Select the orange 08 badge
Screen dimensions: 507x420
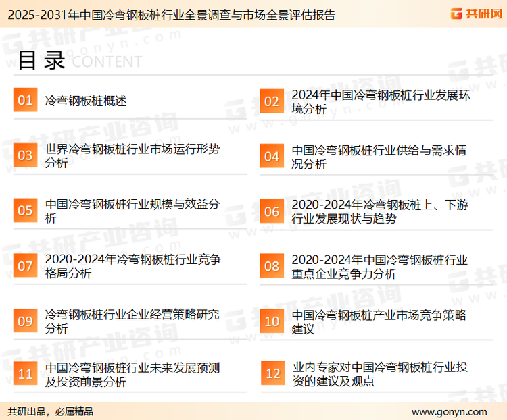pyautogui.click(x=271, y=266)
